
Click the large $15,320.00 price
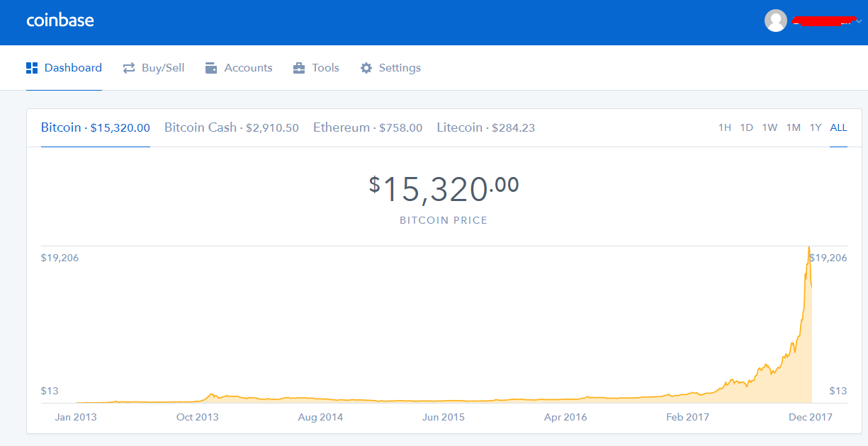tap(444, 189)
